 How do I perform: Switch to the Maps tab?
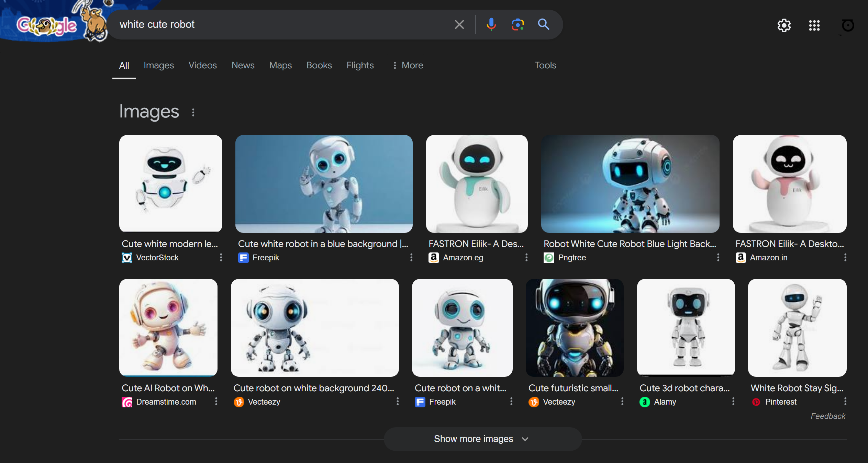[280, 65]
